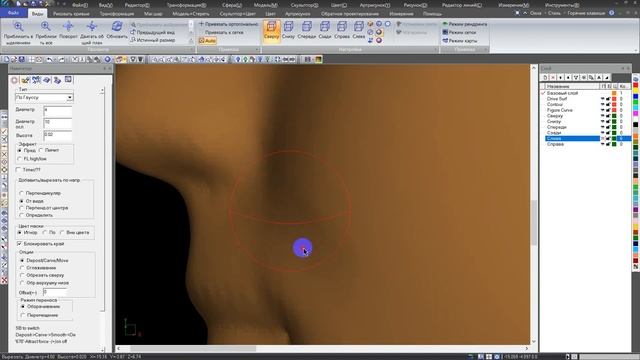This screenshot has height=360, width=640.
Task: Click move layer down arrow icon
Action: (x=560, y=77)
